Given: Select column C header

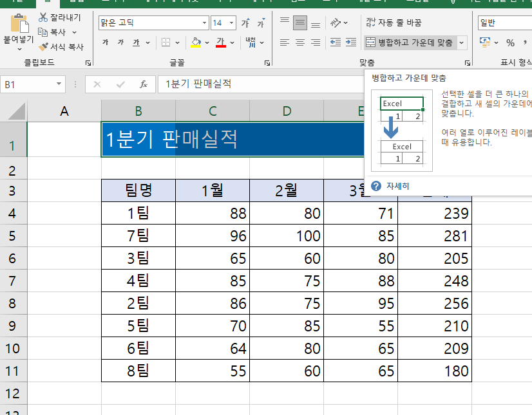Looking at the screenshot, I should [x=213, y=111].
